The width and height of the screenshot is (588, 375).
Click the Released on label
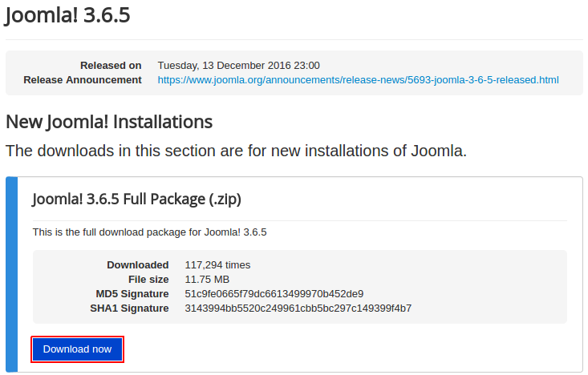[111, 66]
